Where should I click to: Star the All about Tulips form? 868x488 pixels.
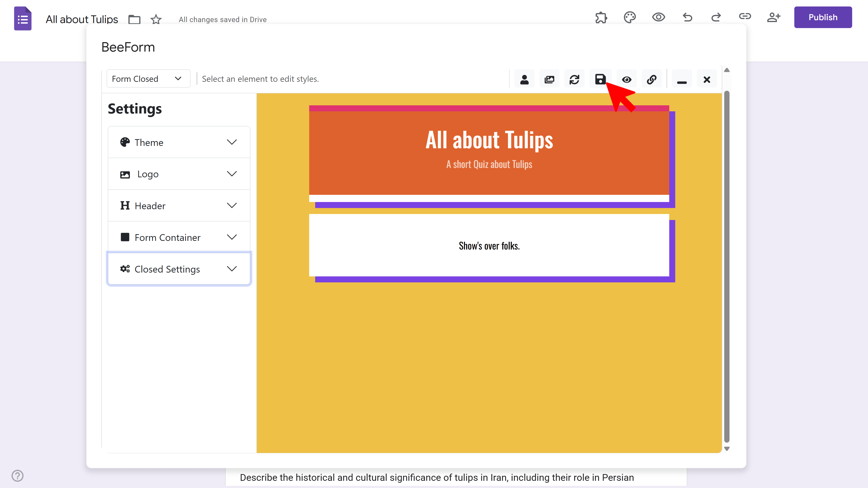156,19
